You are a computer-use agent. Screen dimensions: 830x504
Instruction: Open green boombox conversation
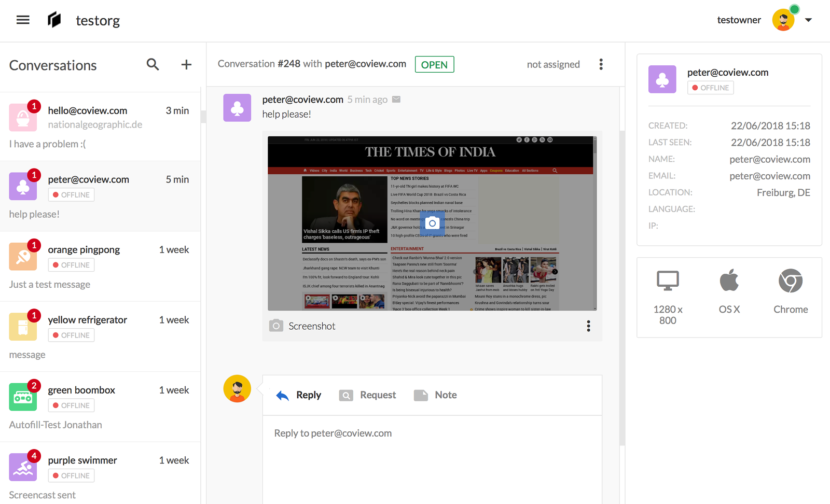(x=100, y=407)
